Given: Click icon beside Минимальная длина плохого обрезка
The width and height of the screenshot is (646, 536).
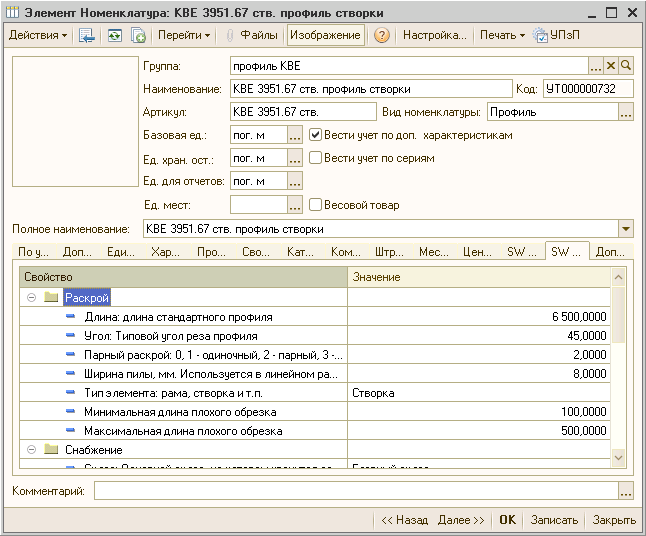Looking at the screenshot, I should [x=70, y=411].
